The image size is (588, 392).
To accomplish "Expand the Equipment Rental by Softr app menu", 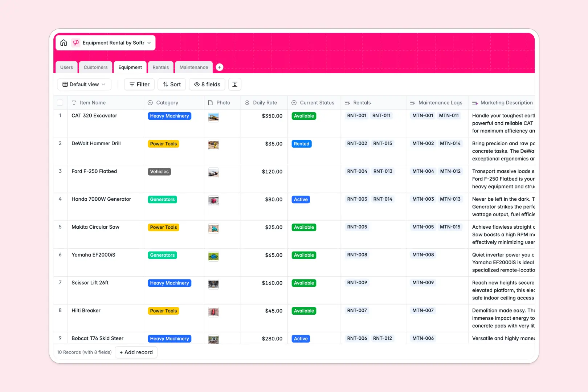I will (x=149, y=42).
